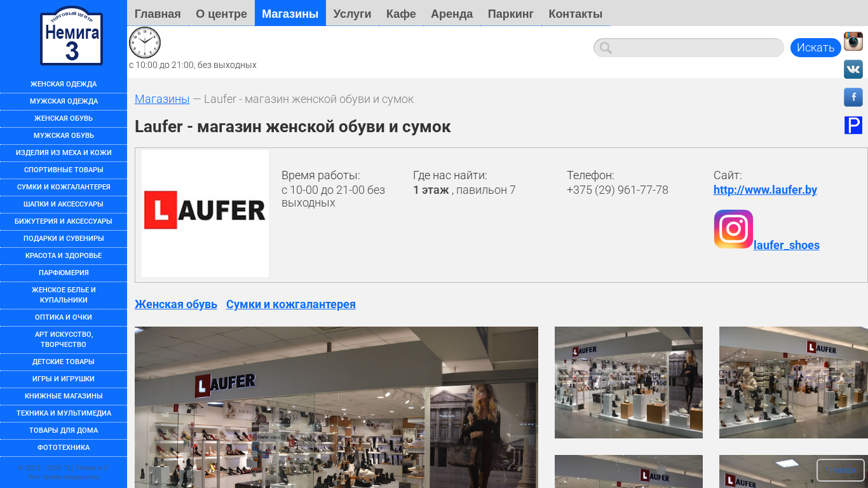This screenshot has height=488, width=868.
Task: Open СПОРТИВНЫЕ ТОВАРЫ sidebar category
Action: click(64, 170)
